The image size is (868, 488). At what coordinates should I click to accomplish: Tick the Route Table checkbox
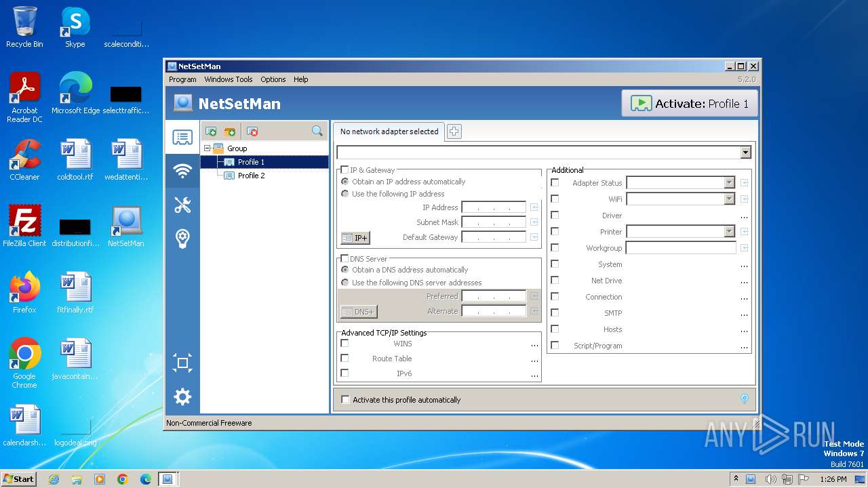[x=344, y=358]
